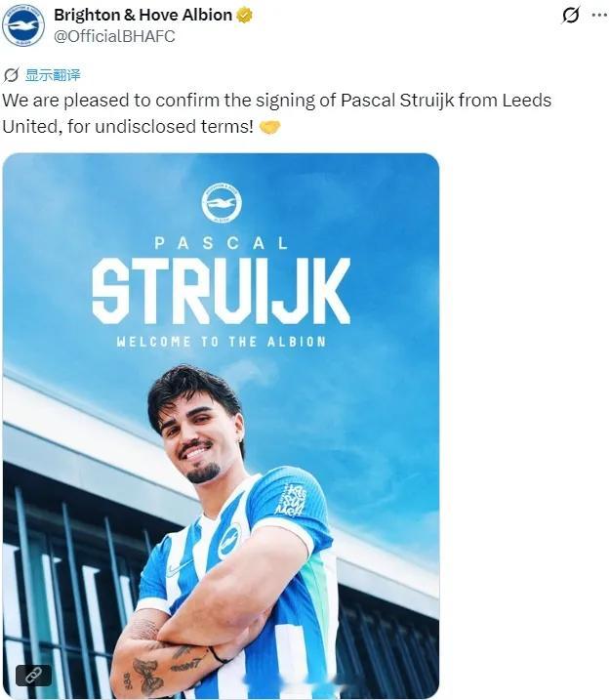Click the chain link icon on the image
Image resolution: width=610 pixels, height=700 pixels.
[33, 675]
